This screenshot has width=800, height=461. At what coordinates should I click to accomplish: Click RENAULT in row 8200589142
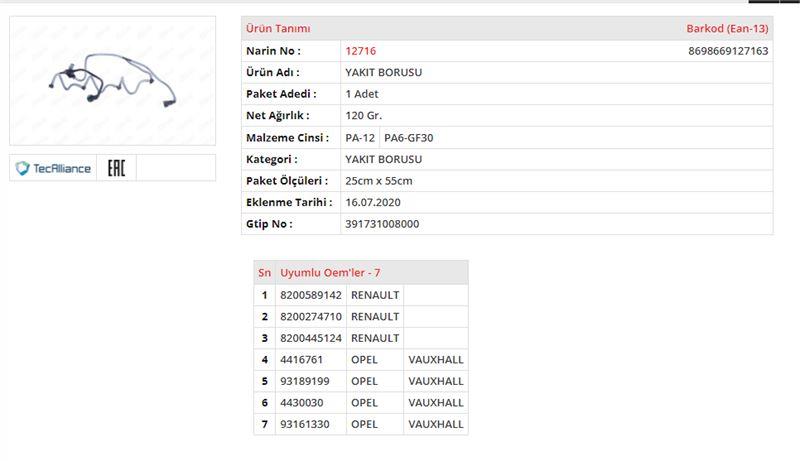point(375,295)
